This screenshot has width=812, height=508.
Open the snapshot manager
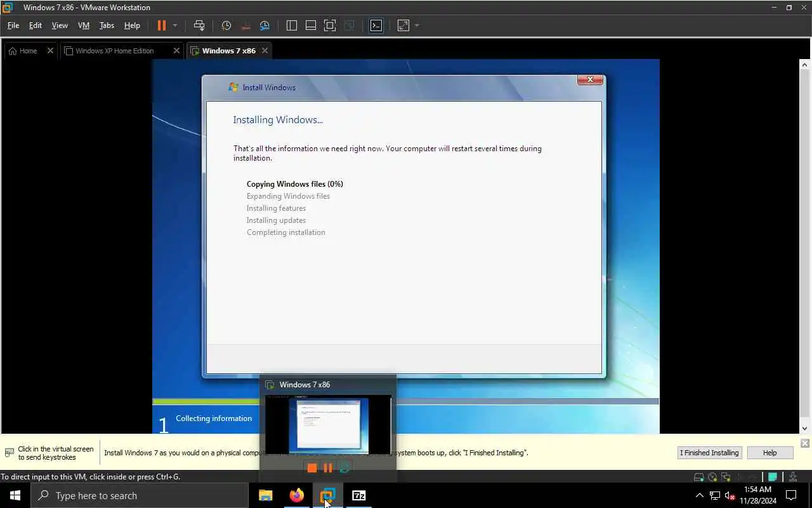(265, 25)
